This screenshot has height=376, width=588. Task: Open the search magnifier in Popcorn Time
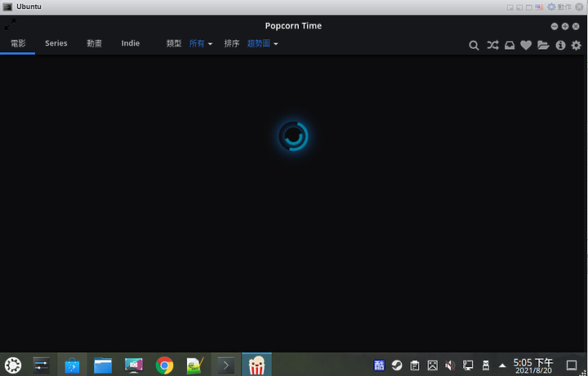(474, 46)
